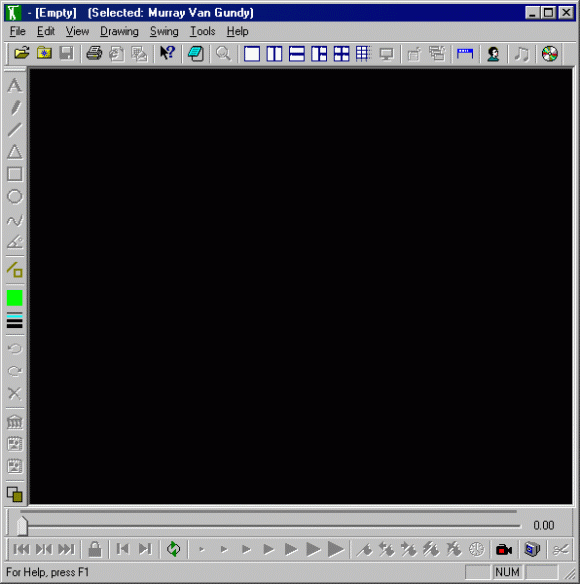The width and height of the screenshot is (580, 584).
Task: Toggle the padlock lock icon
Action: 95,549
